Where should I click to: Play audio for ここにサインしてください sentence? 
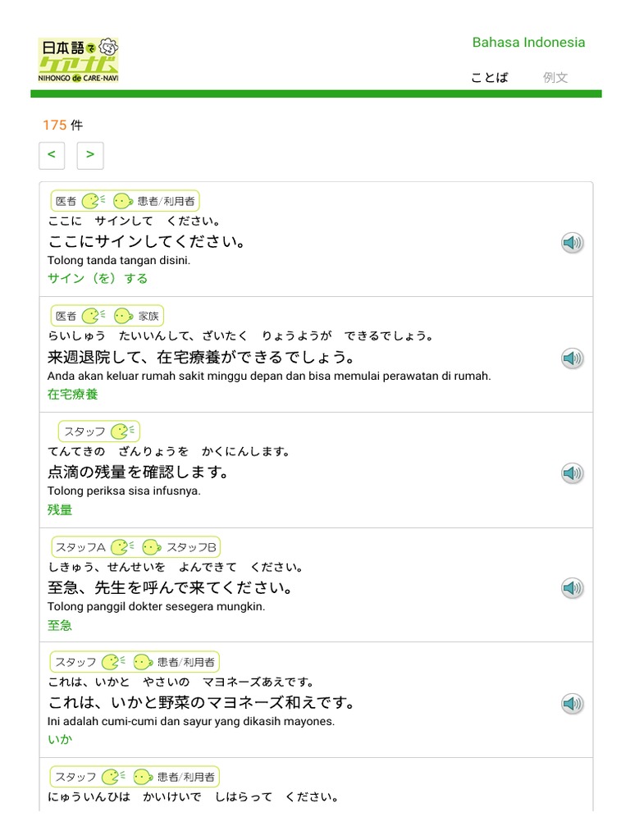[x=572, y=242]
